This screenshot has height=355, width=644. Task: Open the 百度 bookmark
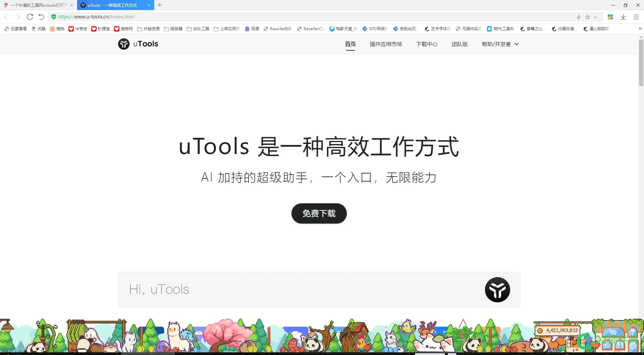pos(252,29)
